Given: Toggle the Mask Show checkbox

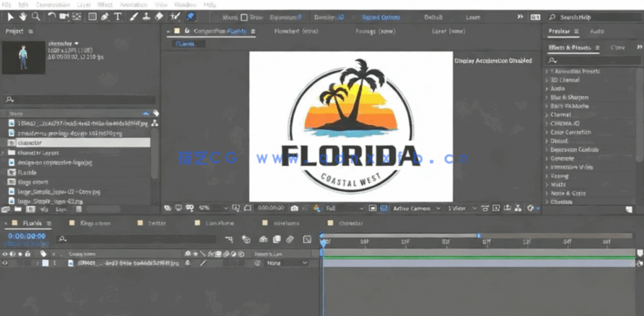Looking at the screenshot, I should [244, 17].
